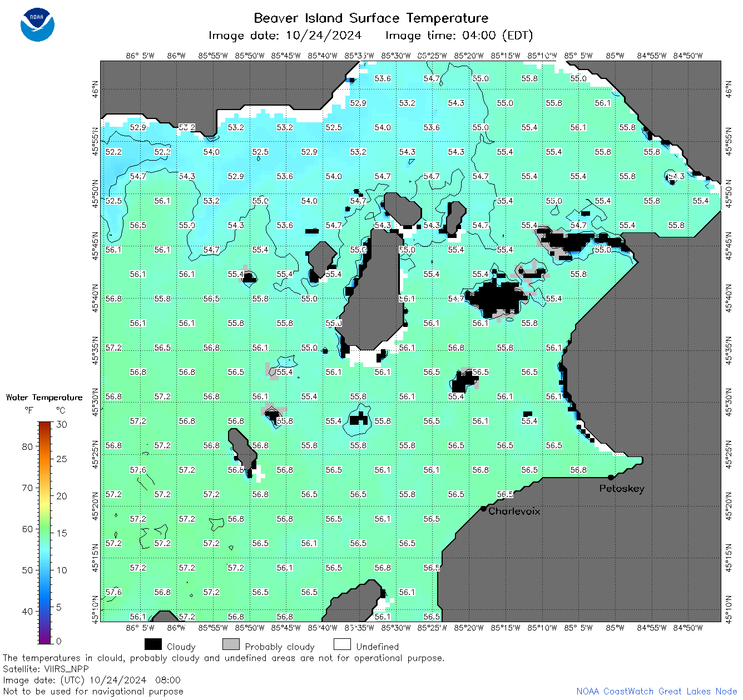The height and width of the screenshot is (700, 743).
Task: Click the Petoskey city marker dot
Action: (x=611, y=477)
